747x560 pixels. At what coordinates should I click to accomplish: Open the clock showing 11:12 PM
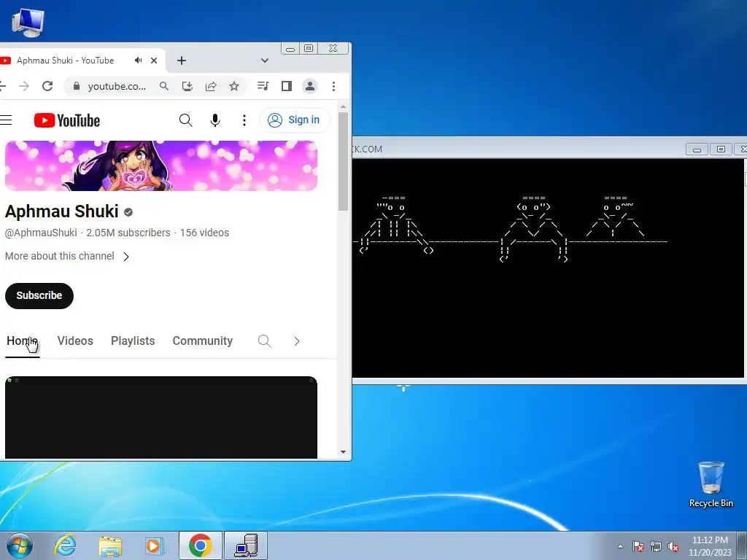[710, 546]
